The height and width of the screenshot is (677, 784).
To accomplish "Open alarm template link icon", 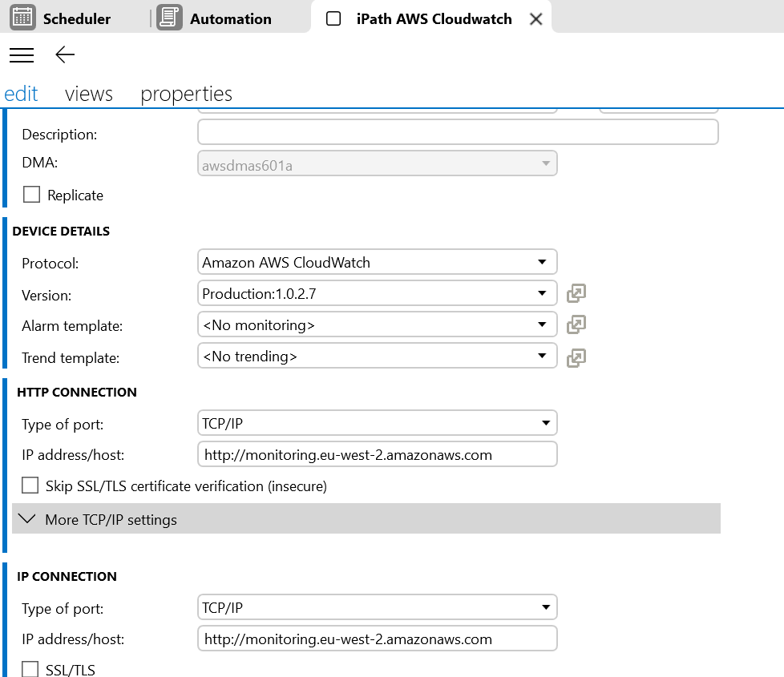I will click(x=576, y=324).
